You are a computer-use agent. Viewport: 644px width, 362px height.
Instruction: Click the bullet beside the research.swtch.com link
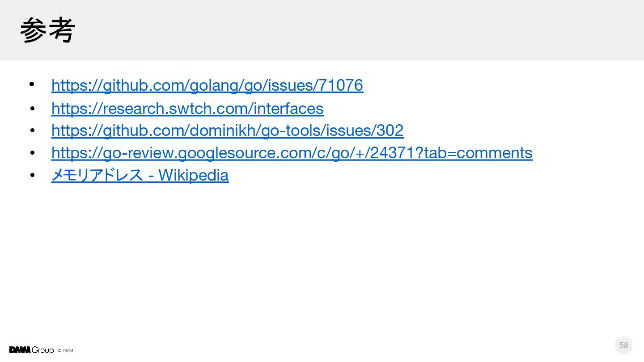click(x=32, y=109)
